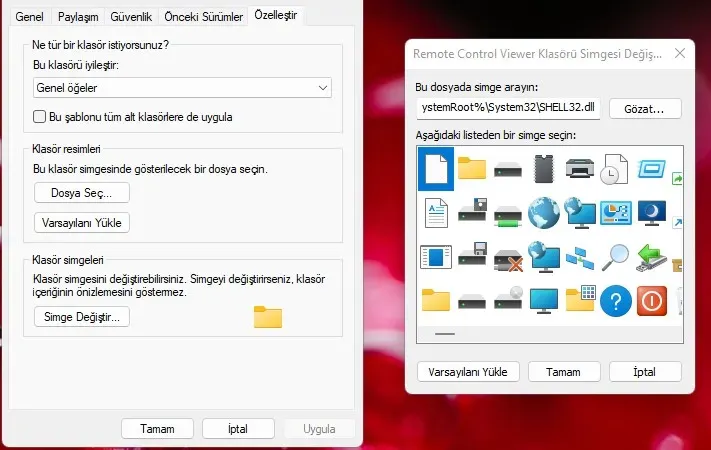The image size is (711, 450).
Task: Click the Simge Değiştir... button
Action: (82, 317)
